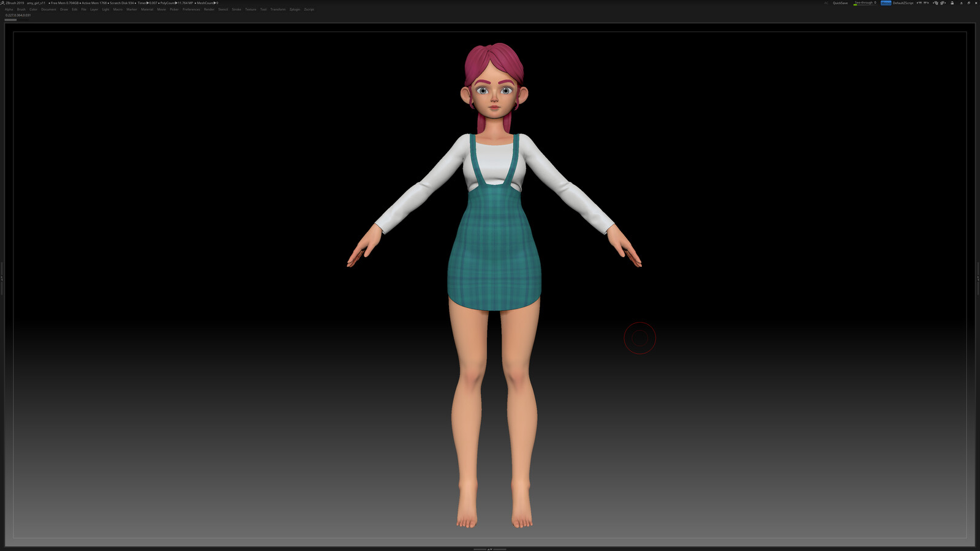Expand the left tray divider handle
980x551 pixels.
tap(2, 278)
